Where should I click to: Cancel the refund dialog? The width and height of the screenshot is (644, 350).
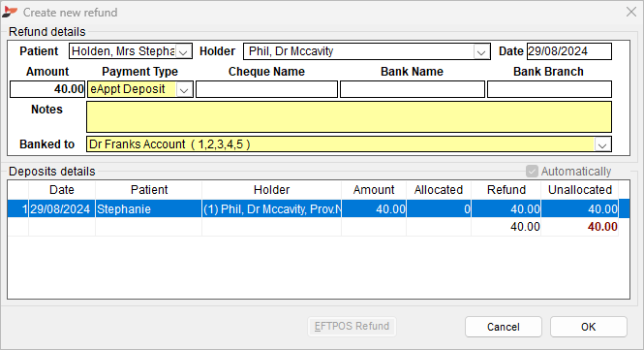[504, 327]
